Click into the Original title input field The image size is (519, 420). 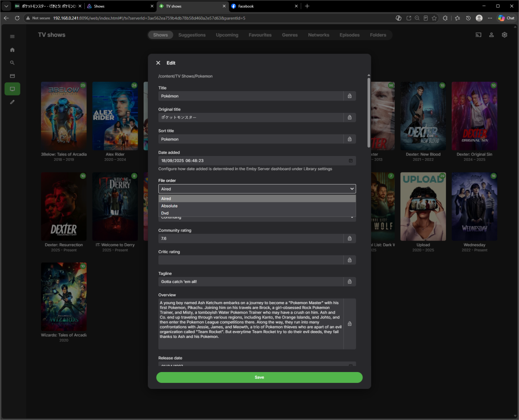[x=251, y=118]
